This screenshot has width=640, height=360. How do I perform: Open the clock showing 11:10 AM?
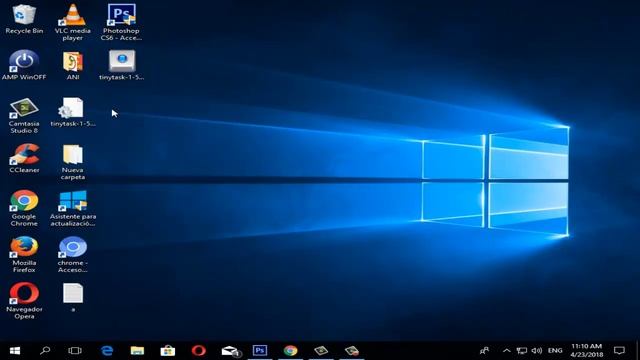[x=587, y=351]
